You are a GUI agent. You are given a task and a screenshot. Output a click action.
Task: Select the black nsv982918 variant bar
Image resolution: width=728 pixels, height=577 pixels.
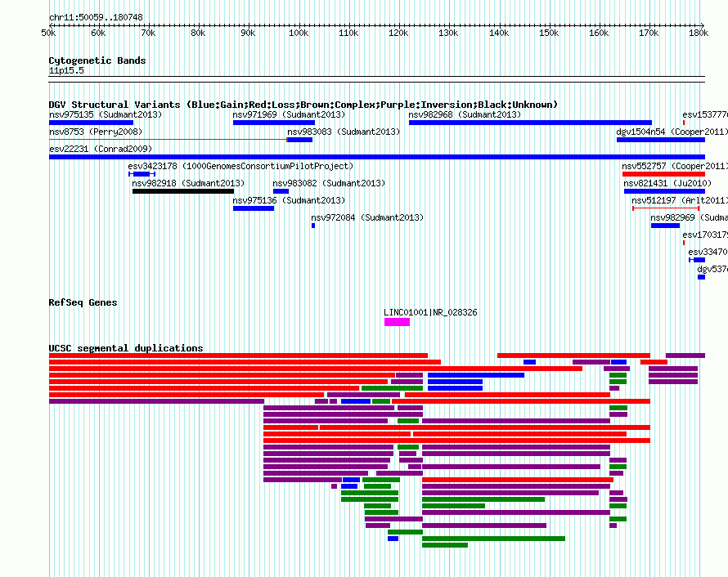tap(182, 191)
